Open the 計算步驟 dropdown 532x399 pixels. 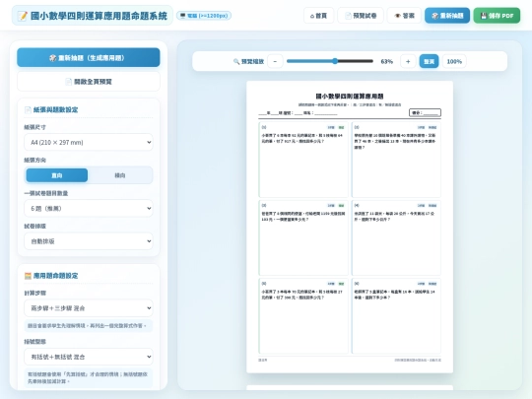coord(89,308)
